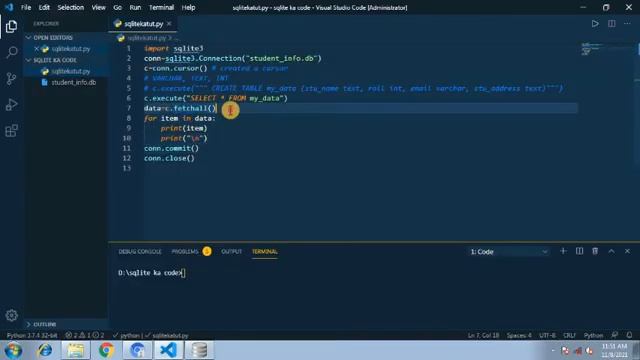This screenshot has height=360, width=640.
Task: Switch to the Output tab
Action: pyautogui.click(x=231, y=251)
